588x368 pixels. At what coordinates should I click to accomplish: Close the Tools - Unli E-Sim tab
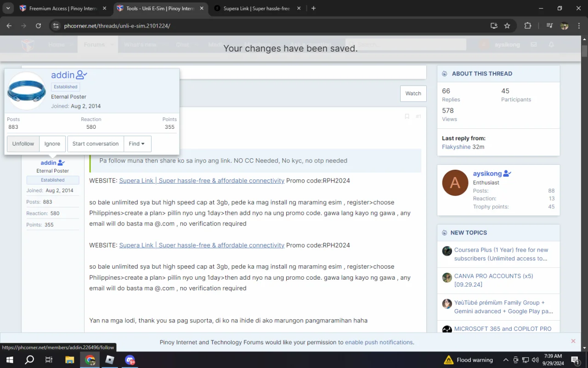[x=202, y=8]
